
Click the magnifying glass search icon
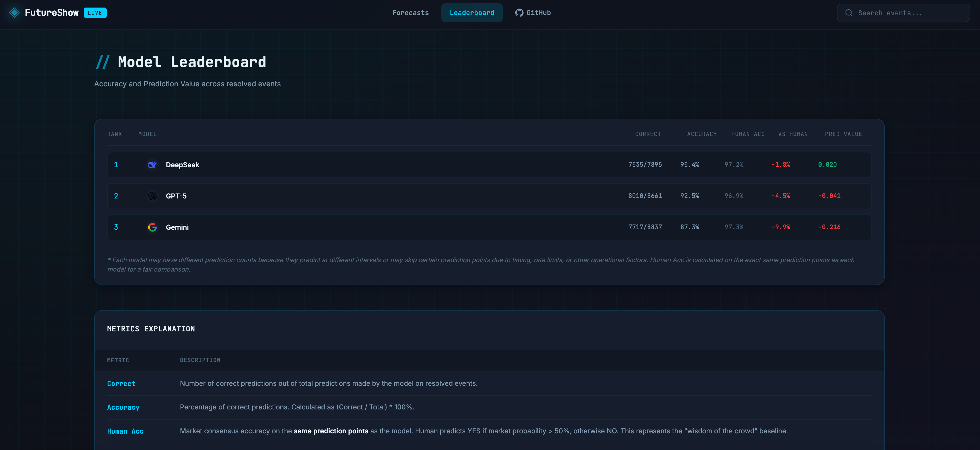coord(849,12)
